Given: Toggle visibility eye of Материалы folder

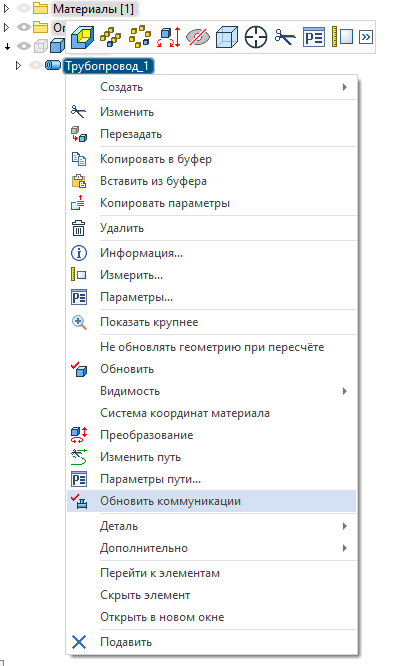Looking at the screenshot, I should tap(24, 8).
